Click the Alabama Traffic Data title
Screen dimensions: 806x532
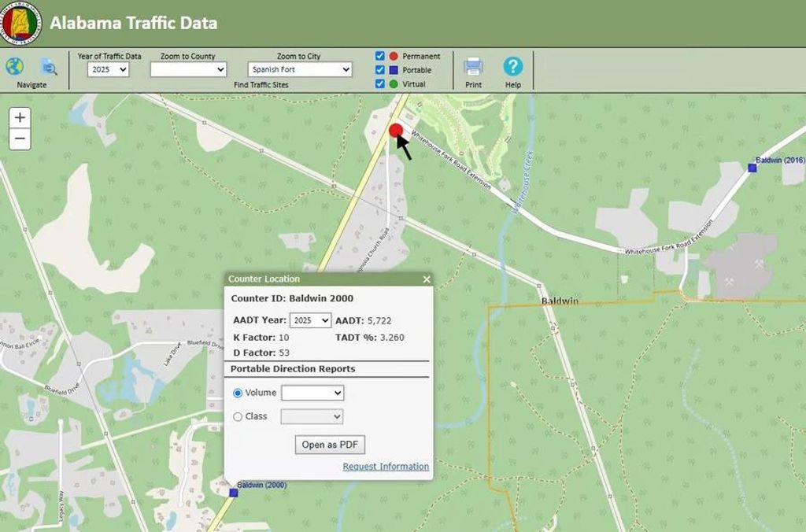click(x=134, y=23)
